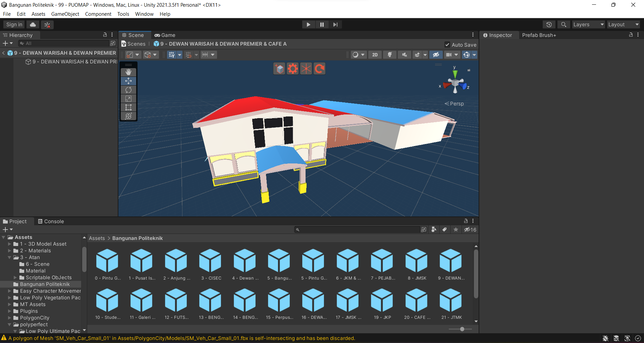
Task: Click the Sign in button
Action: click(x=14, y=24)
